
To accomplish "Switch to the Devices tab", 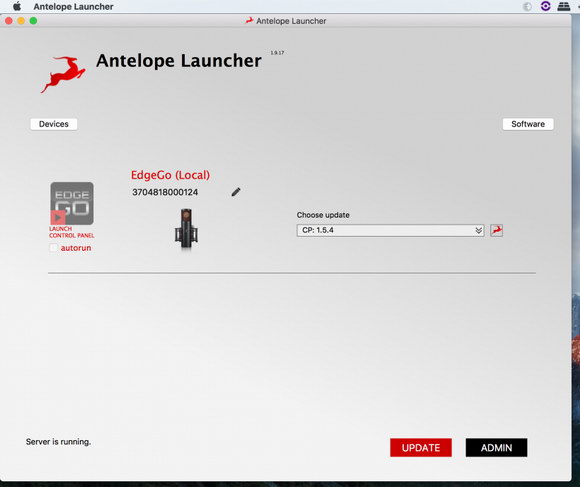I will click(x=54, y=124).
